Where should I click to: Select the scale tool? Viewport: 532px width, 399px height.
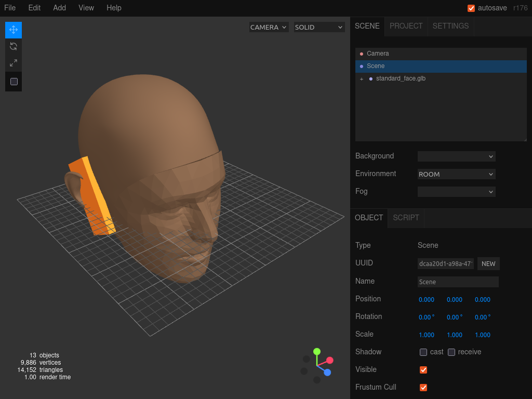click(x=14, y=63)
